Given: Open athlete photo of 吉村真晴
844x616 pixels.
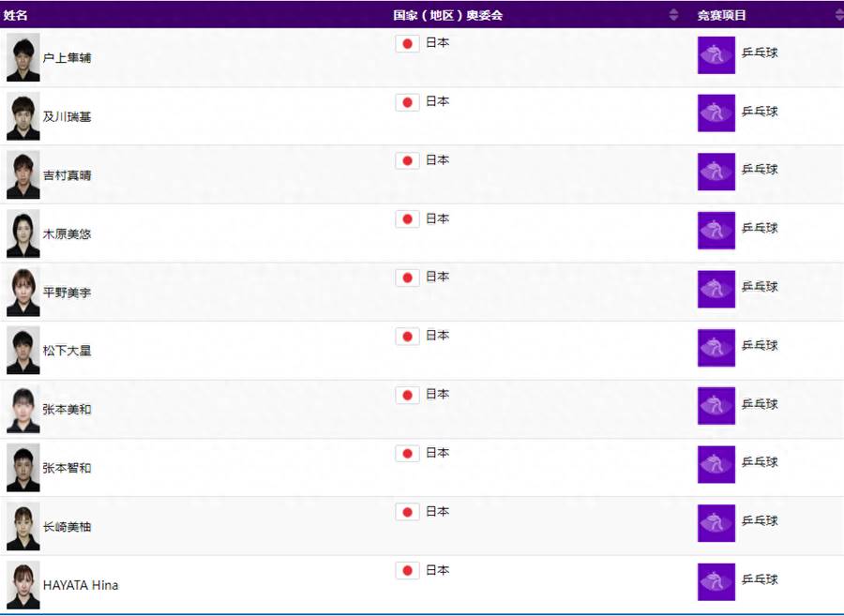Looking at the screenshot, I should 23,174.
